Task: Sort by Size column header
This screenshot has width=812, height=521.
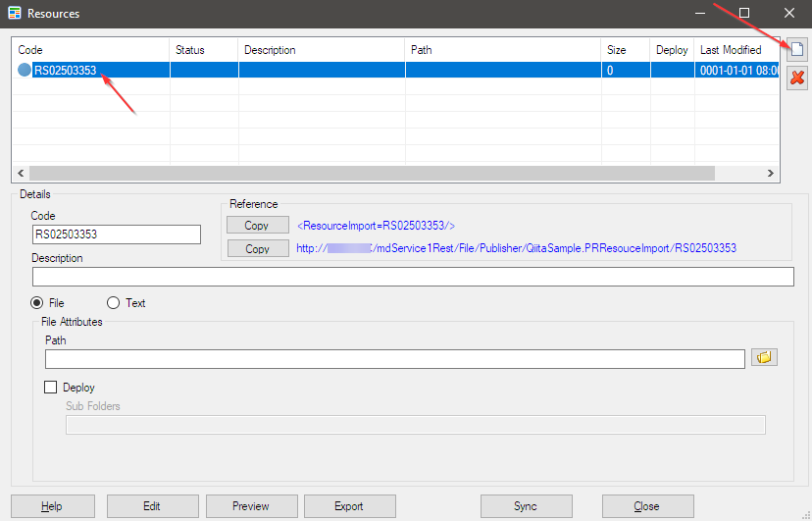Action: (626, 50)
